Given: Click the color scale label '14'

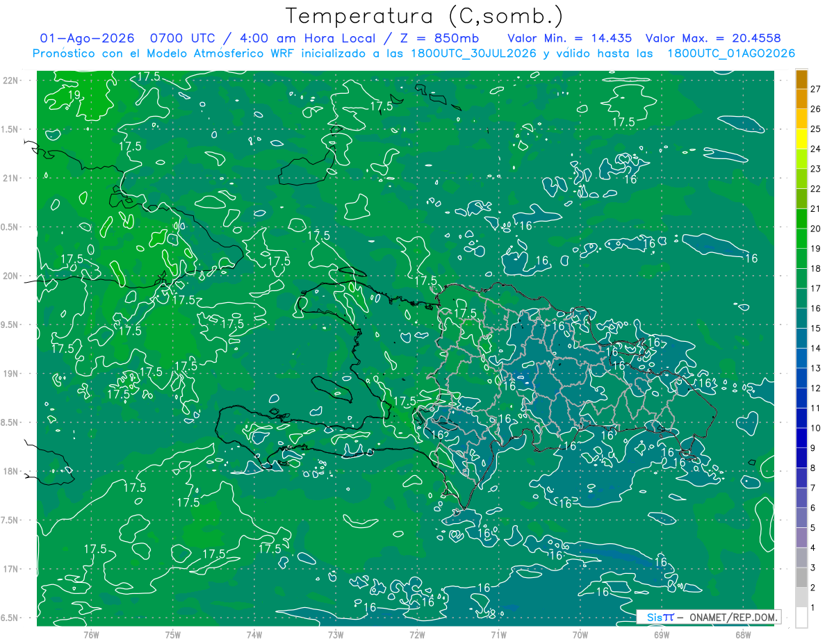Looking at the screenshot, I should click(816, 348).
